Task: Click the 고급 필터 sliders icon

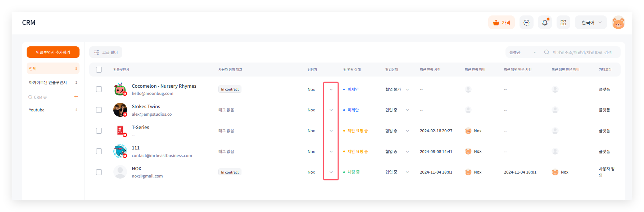Action: click(x=97, y=52)
